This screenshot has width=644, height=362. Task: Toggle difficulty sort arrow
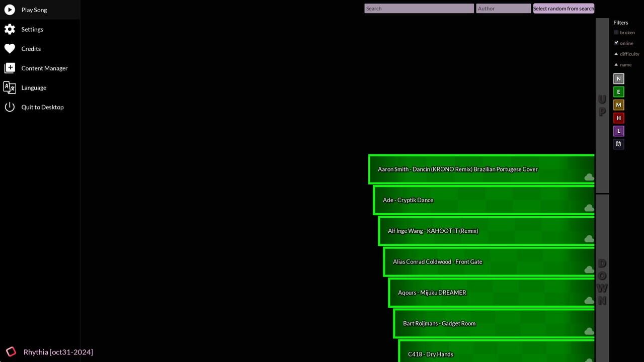(x=616, y=54)
